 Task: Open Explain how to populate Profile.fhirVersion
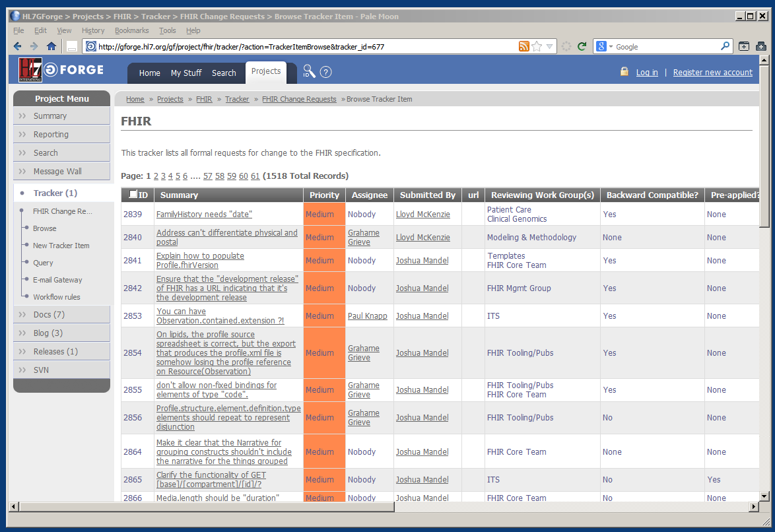coord(200,261)
